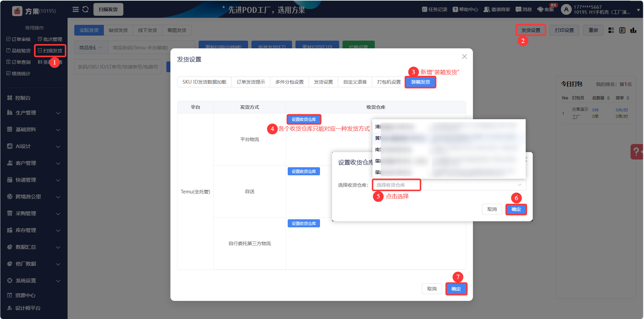Cancel the 发货设置 dialog
The height and width of the screenshot is (319, 644).
[x=432, y=289]
